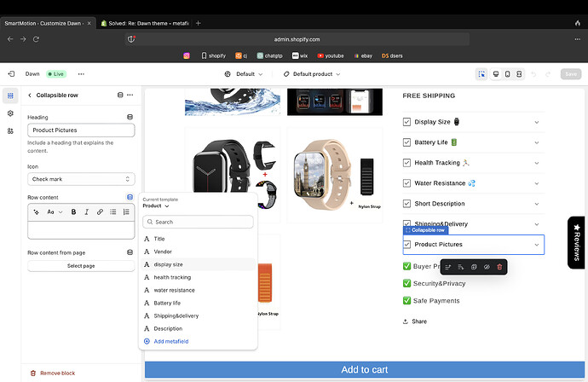Click the magic text generate icon
The image size is (588, 382).
tap(37, 212)
